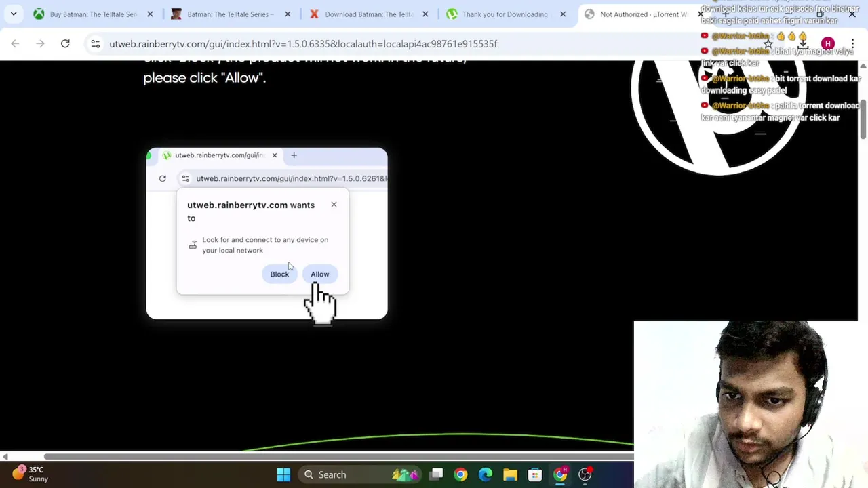The height and width of the screenshot is (488, 868).
Task: Close the Thank you for Downloading tab
Action: pyautogui.click(x=563, y=14)
